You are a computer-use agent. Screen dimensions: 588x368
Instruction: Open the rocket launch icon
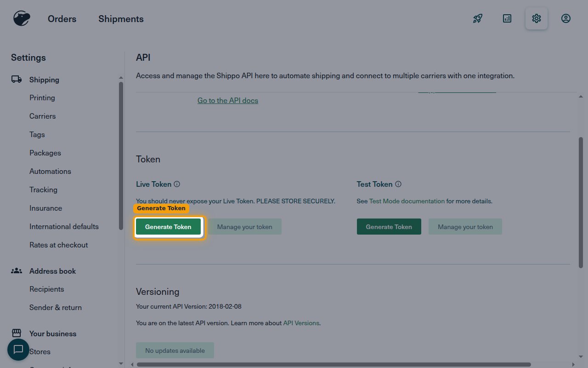tap(478, 18)
